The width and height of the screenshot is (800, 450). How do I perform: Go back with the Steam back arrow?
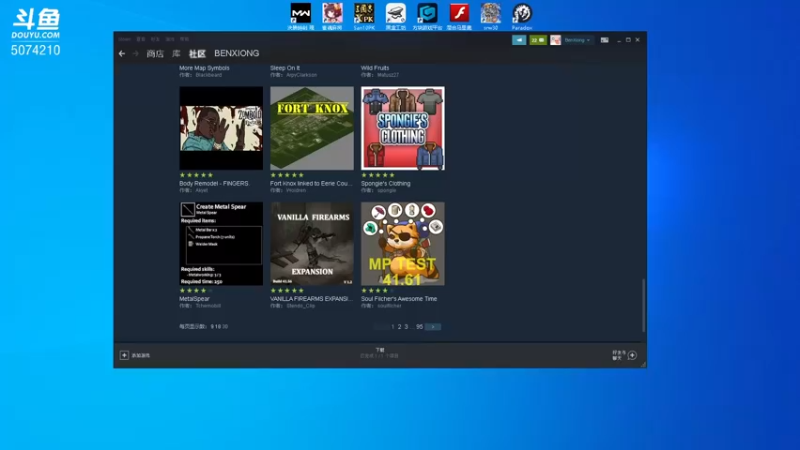[x=121, y=54]
